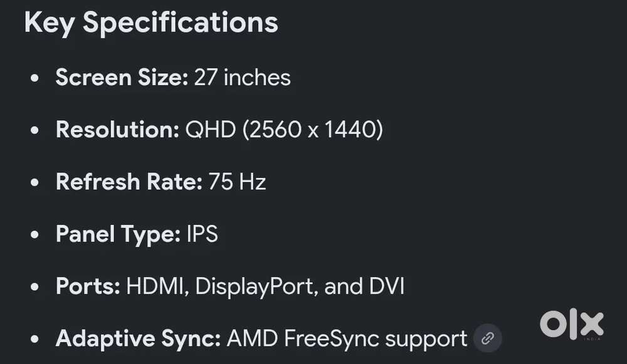
Task: Select the Resolution label
Action: 118,130
